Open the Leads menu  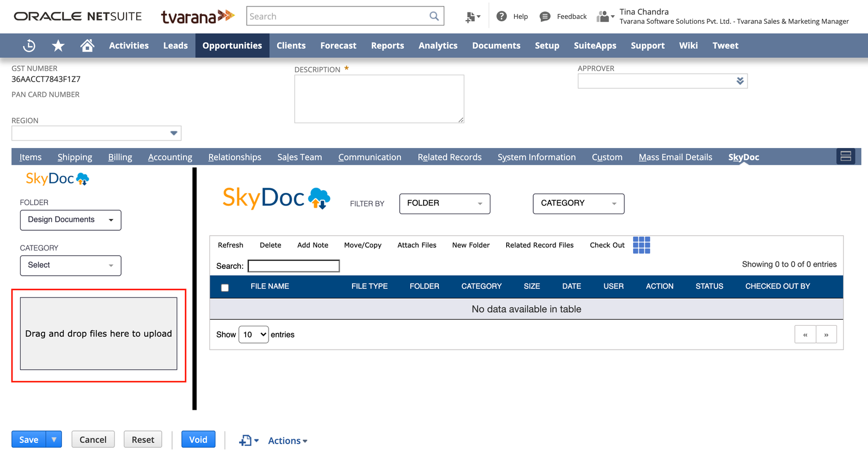pyautogui.click(x=175, y=46)
